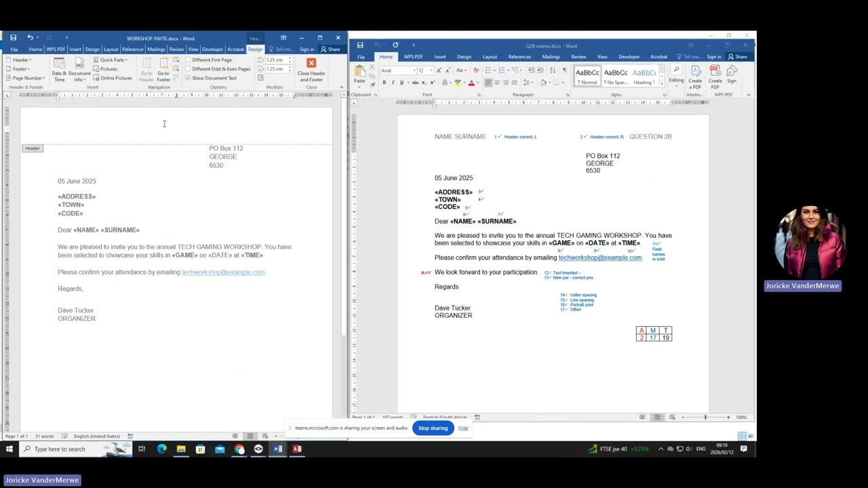Click the taskbar search box
Image resolution: width=868 pixels, height=488 pixels.
pyautogui.click(x=76, y=449)
